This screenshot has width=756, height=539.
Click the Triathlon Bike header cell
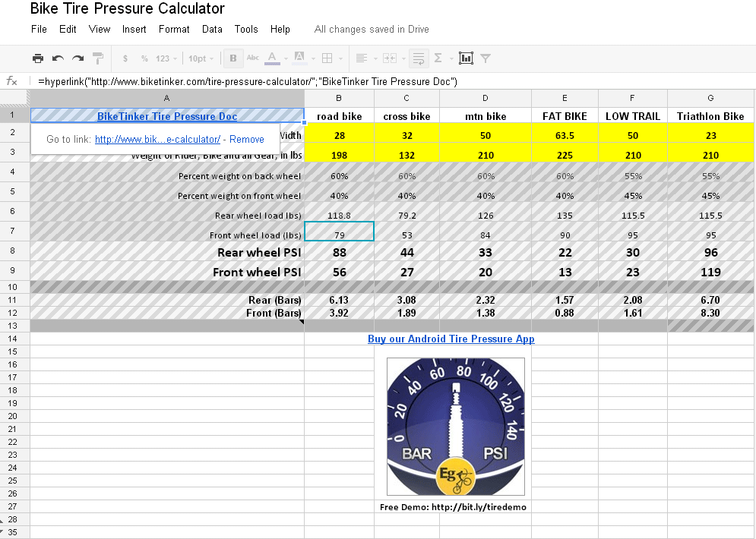point(710,116)
